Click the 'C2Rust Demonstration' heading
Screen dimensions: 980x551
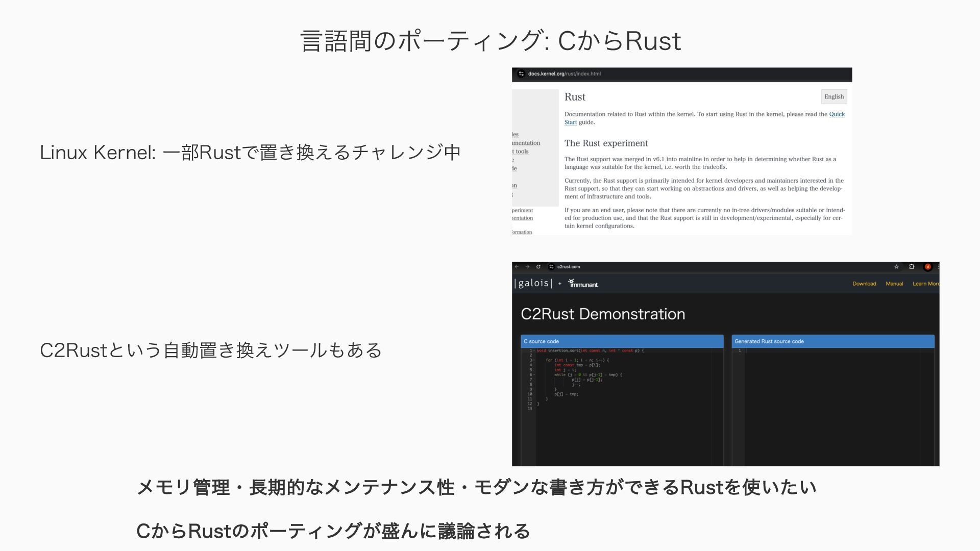(x=603, y=314)
